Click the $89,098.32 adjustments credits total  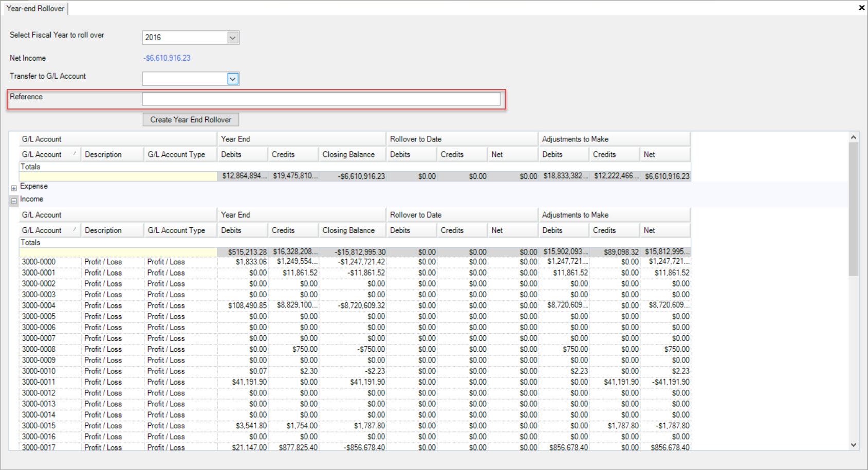[614, 252]
